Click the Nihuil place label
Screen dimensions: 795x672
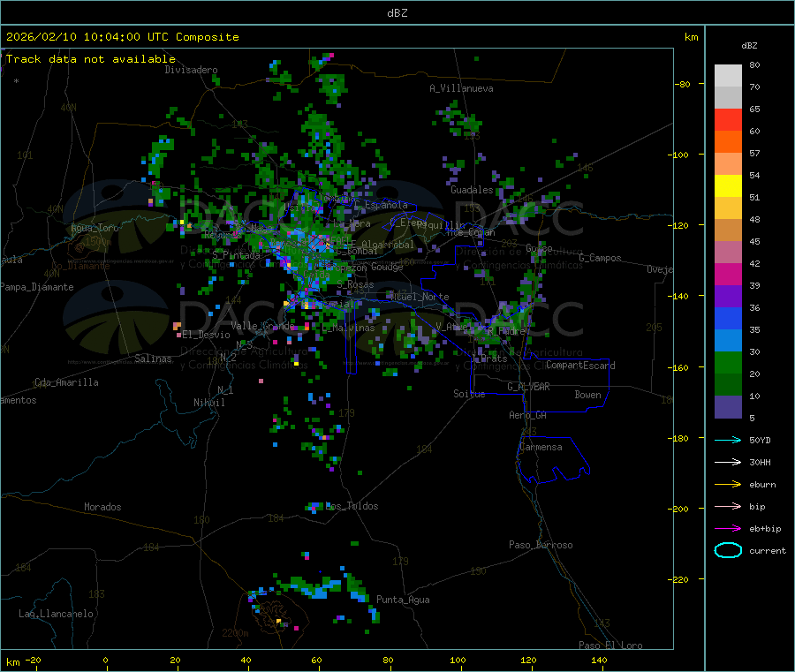[x=208, y=403]
